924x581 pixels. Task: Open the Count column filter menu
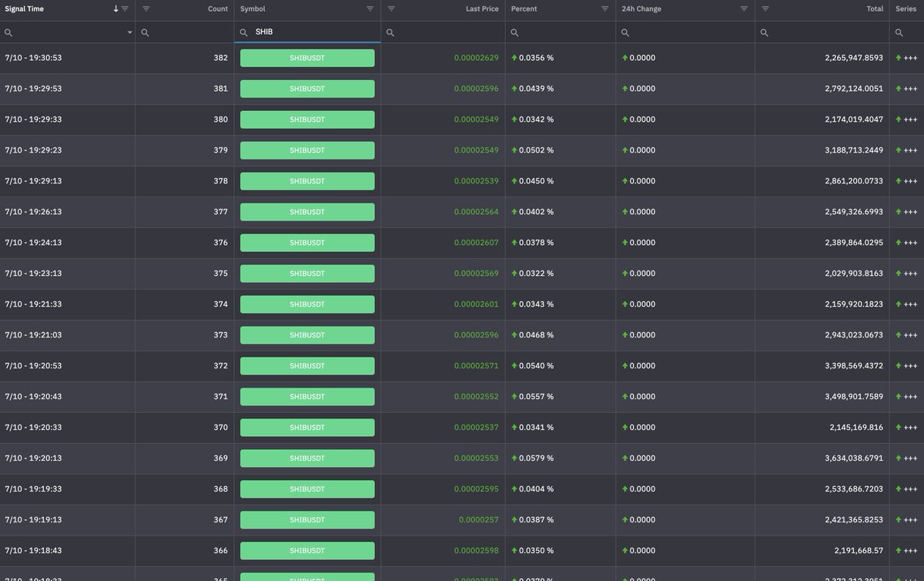pos(146,9)
